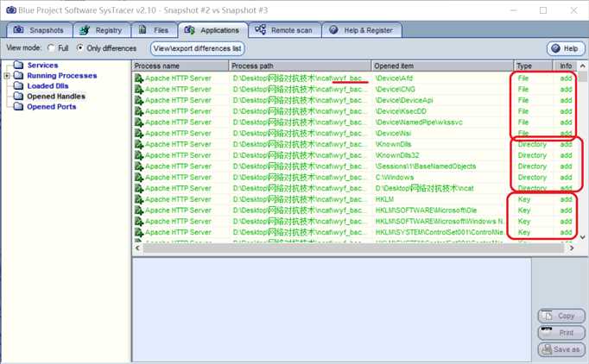Select Opened Handles in the tree

tap(56, 97)
